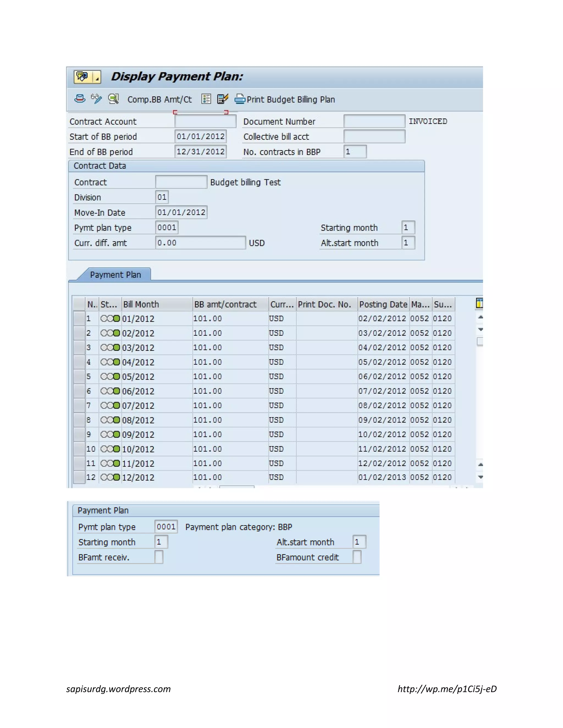Toggle the BFamount credit checkbox
563x728 pixels.
point(357,557)
